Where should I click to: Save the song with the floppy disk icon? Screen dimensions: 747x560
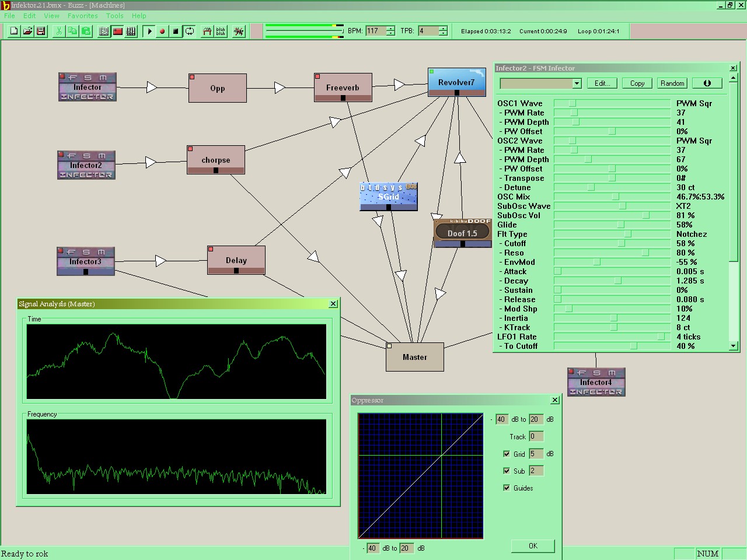click(41, 31)
